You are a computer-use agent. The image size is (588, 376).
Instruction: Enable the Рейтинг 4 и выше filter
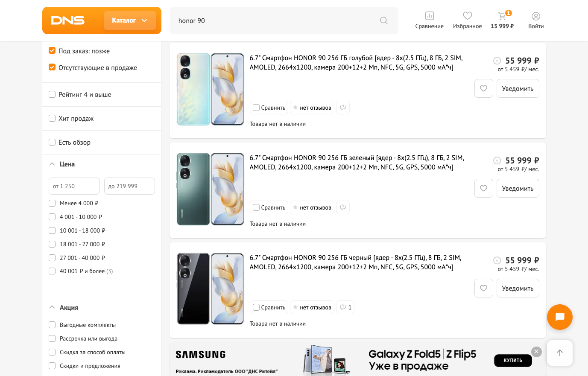click(52, 94)
